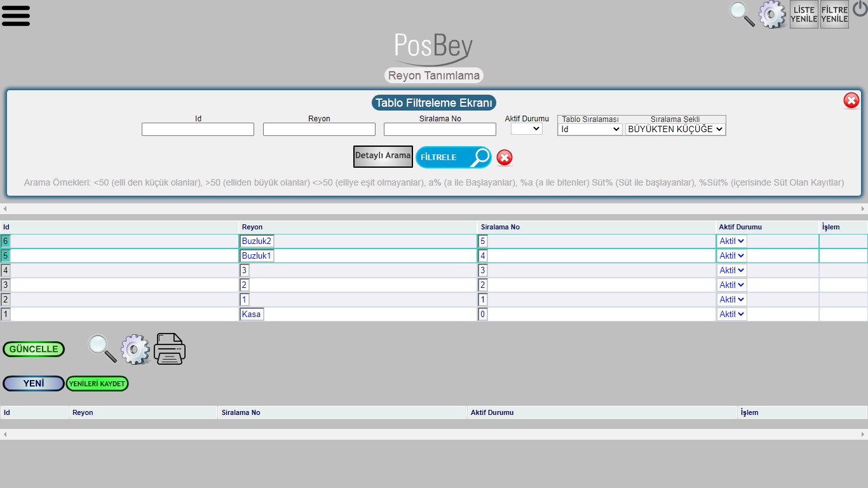This screenshot has width=868, height=488.
Task: Edit Sıralama No of Buzluk1 row
Action: [x=483, y=256]
